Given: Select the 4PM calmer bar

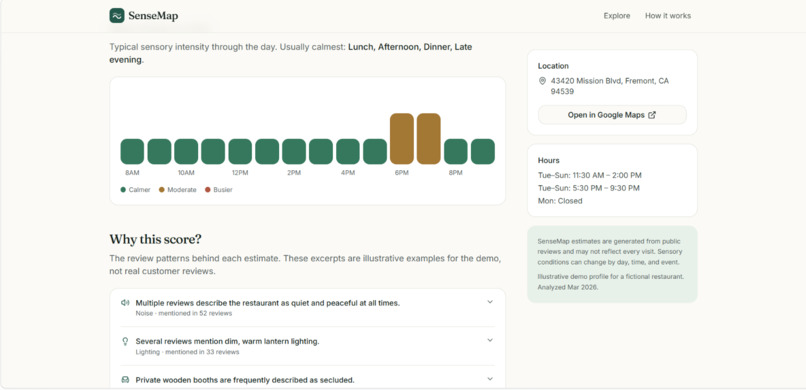Looking at the screenshot, I should (x=347, y=152).
